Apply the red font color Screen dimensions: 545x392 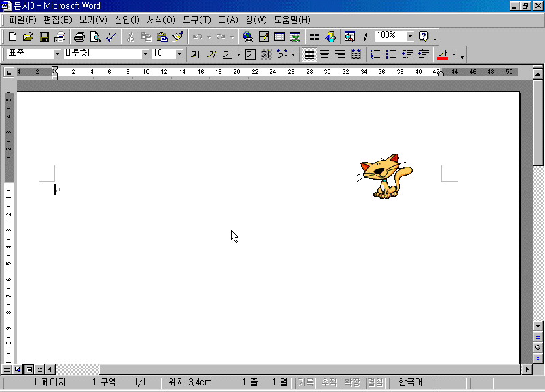click(442, 54)
